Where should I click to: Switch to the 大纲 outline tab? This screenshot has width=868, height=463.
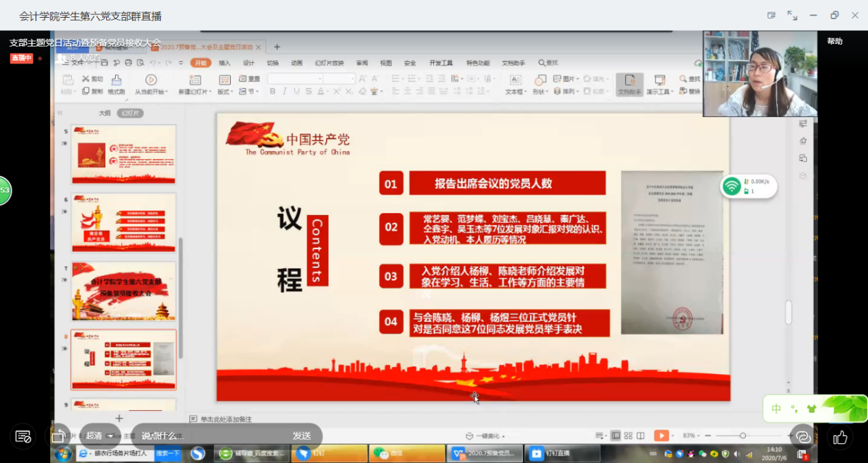coord(104,114)
